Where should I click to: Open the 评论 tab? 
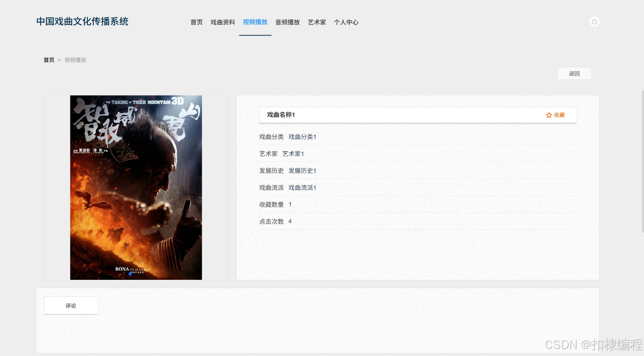pyautogui.click(x=71, y=306)
